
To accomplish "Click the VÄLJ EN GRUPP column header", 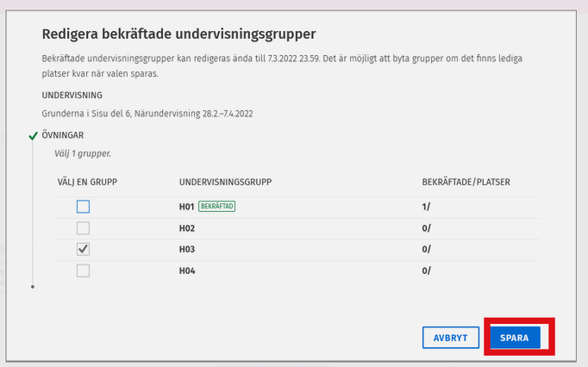I will coord(87,182).
